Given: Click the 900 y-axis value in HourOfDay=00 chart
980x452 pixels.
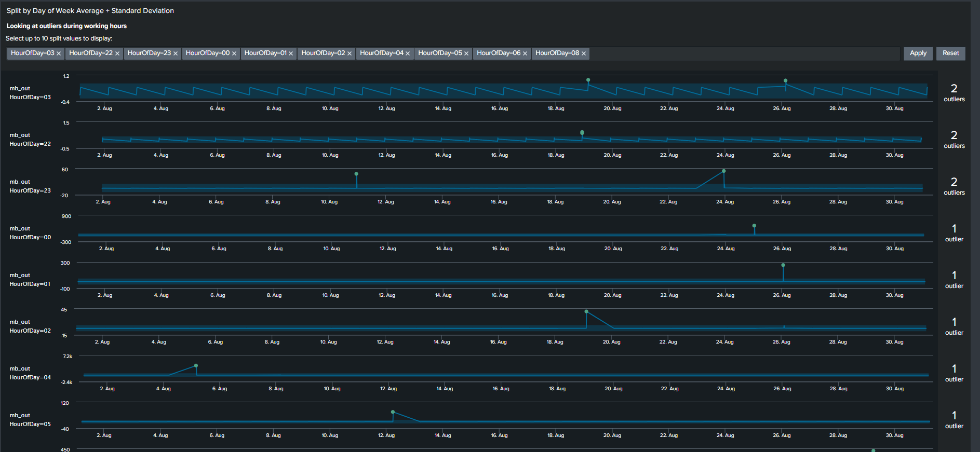Looking at the screenshot, I should tap(66, 216).
